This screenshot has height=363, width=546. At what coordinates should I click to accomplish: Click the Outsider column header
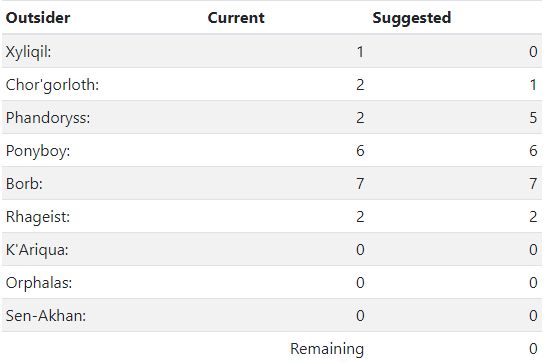[38, 18]
